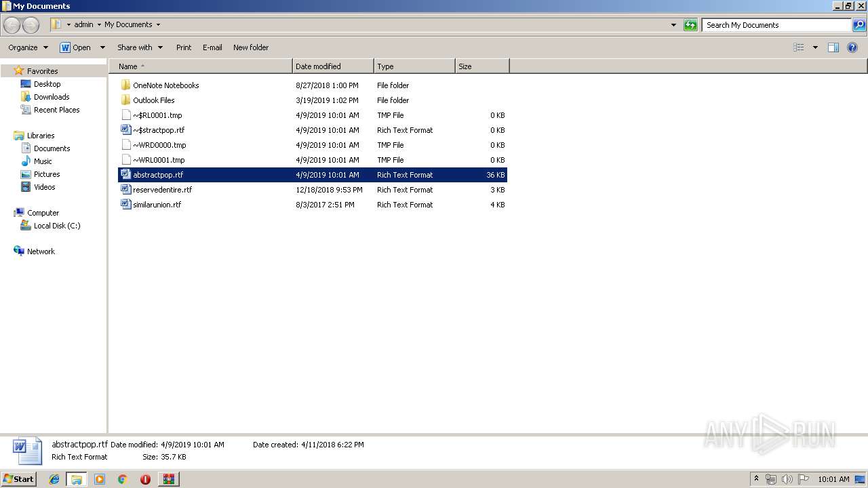The width and height of the screenshot is (868, 488).
Task: Select the ~WRD0000.tmp file name
Action: (159, 145)
